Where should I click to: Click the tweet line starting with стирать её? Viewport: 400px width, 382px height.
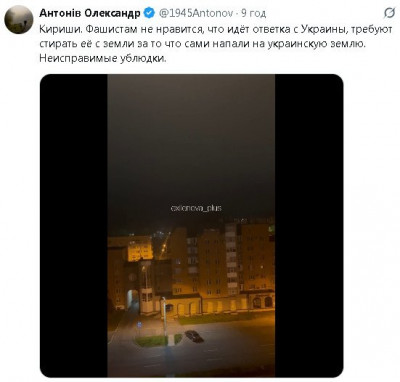pos(202,44)
